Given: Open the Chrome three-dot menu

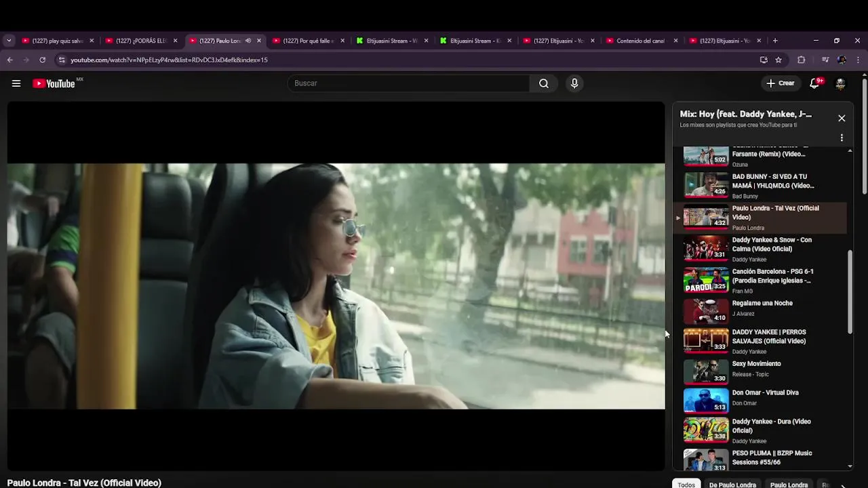Looking at the screenshot, I should pos(858,60).
